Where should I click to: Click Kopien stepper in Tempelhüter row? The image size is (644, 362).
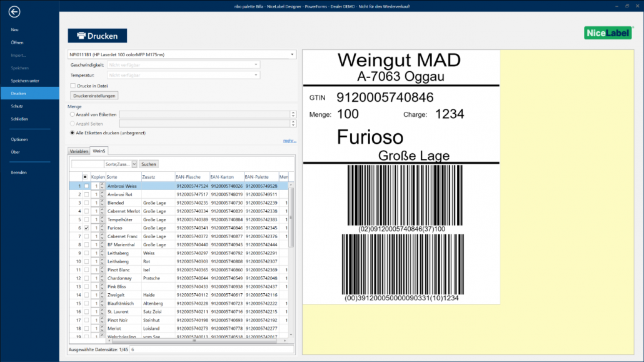(x=102, y=220)
